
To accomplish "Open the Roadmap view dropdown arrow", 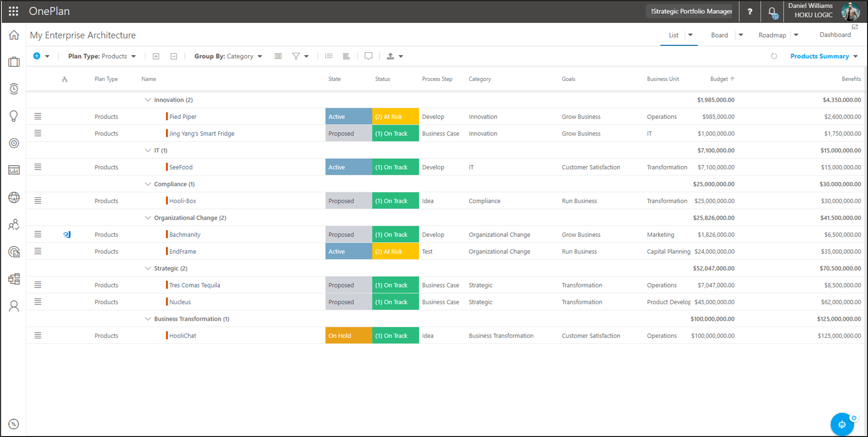I will 796,35.
